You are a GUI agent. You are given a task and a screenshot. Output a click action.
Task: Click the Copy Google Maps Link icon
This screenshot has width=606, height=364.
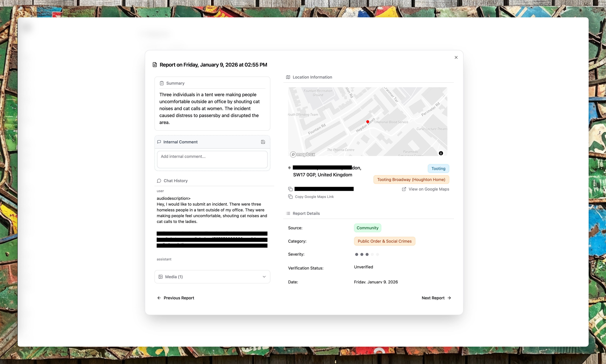click(x=290, y=197)
